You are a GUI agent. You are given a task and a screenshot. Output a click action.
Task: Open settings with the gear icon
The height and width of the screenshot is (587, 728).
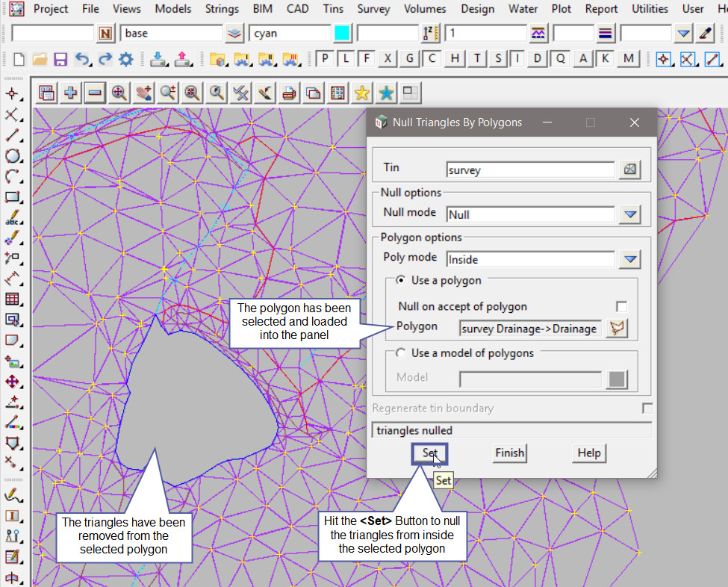coord(125,59)
